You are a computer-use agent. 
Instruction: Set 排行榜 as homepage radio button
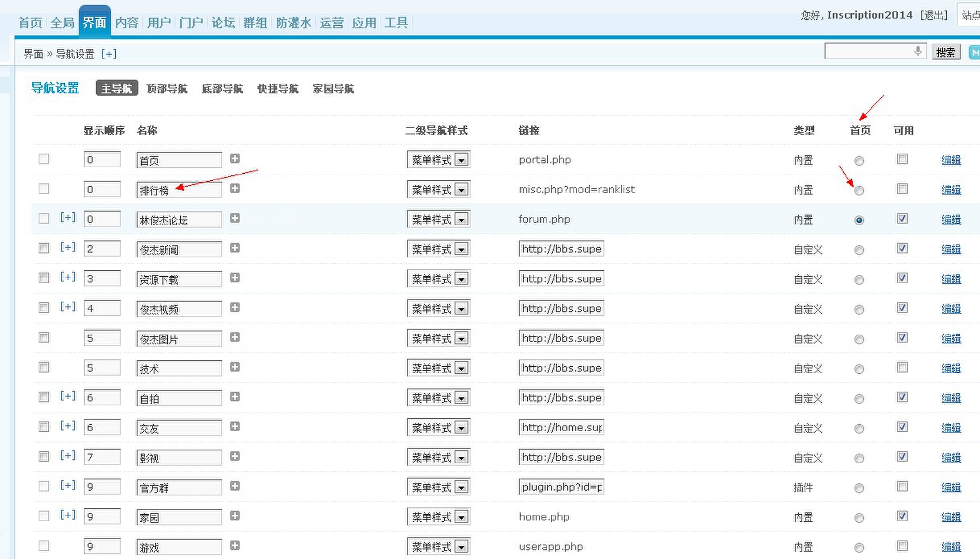point(859,190)
